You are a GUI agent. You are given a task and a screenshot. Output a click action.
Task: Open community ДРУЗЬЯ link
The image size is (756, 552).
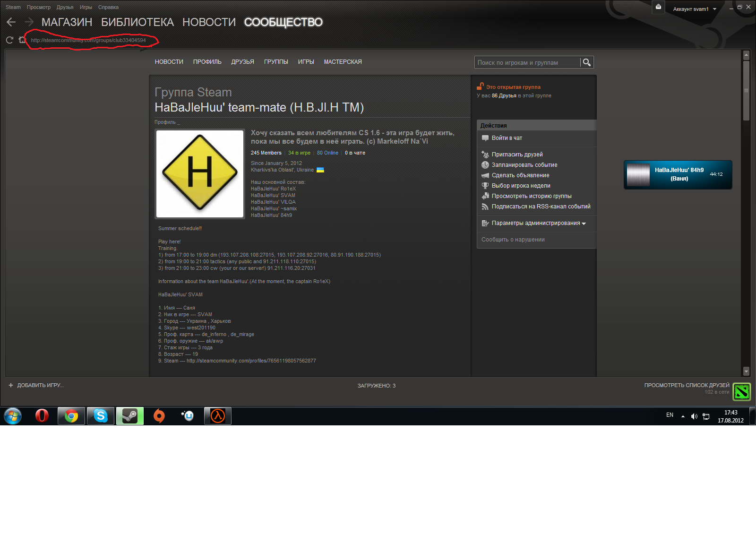tap(243, 62)
